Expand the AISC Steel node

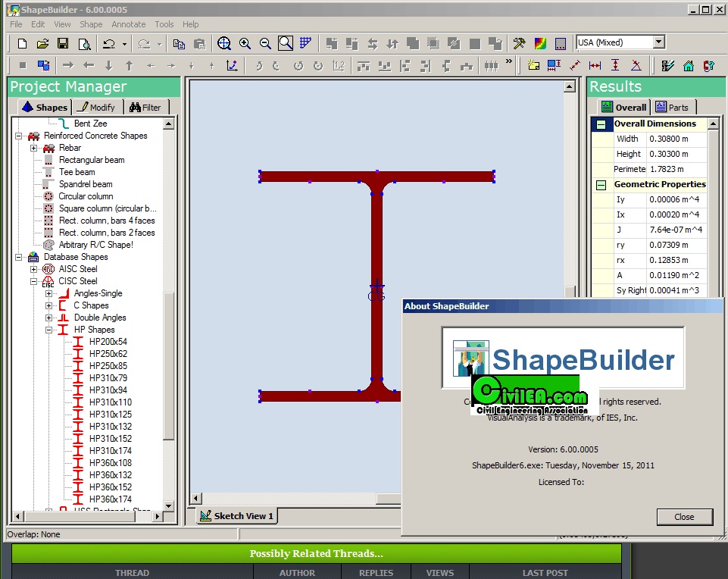33,269
